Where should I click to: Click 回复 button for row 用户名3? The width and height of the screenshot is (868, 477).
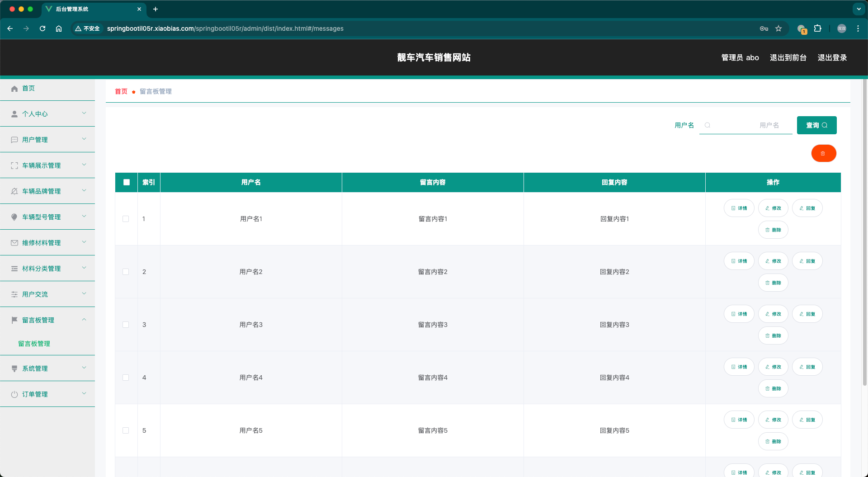click(807, 314)
